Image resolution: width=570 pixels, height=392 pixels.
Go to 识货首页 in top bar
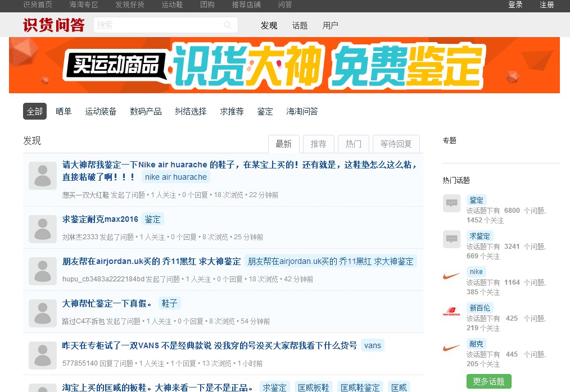coord(38,4)
